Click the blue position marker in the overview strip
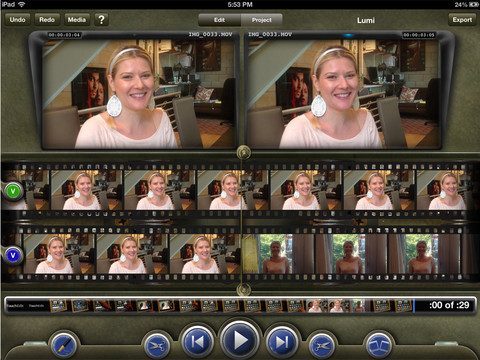The width and height of the screenshot is (480, 360). tap(414, 305)
